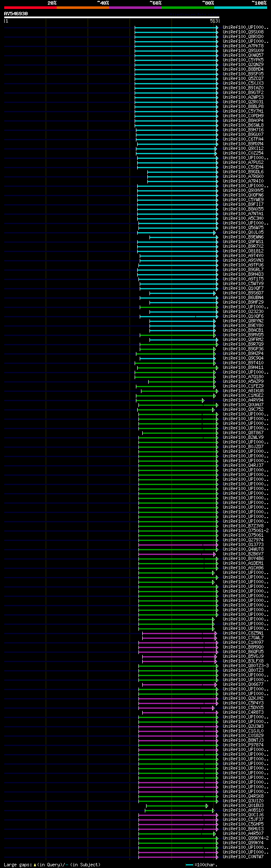Select hit label UniRef100_Q99KY4-2

pos(246,838)
